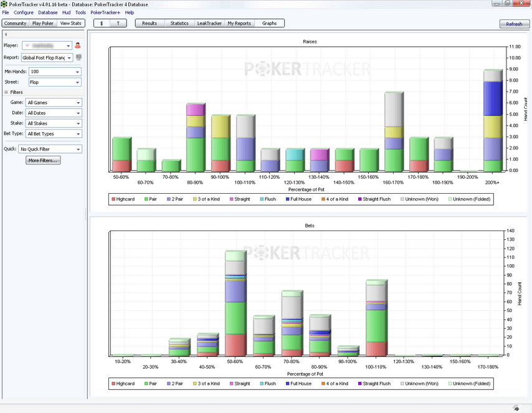Click Pair swatch in Bets chart legend
This screenshot has width=532, height=413.
[146, 384]
